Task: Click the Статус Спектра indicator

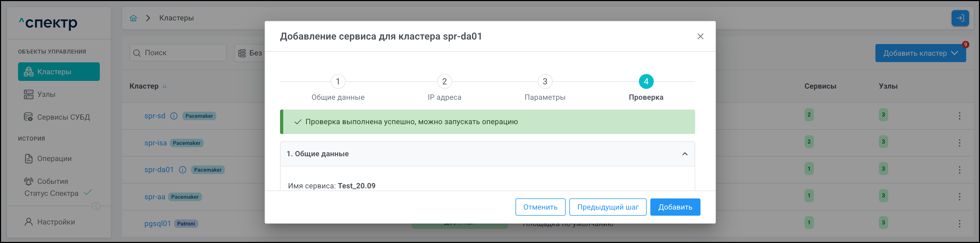Action: pyautogui.click(x=58, y=193)
